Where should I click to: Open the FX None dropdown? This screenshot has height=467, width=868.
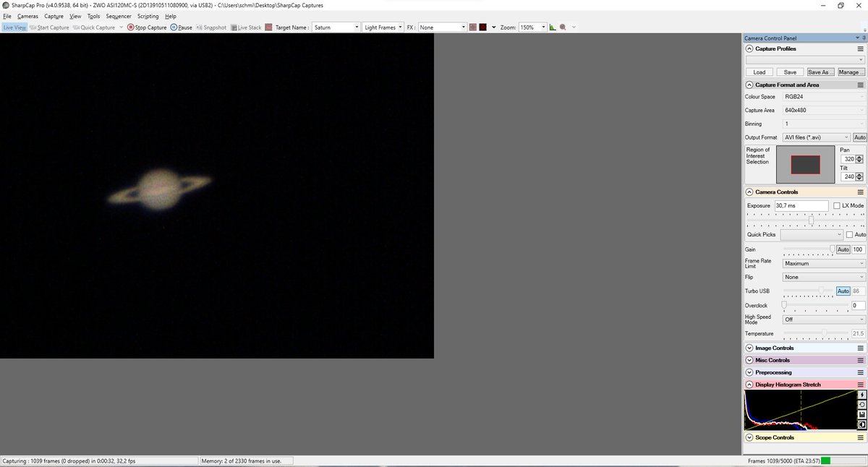pos(442,27)
